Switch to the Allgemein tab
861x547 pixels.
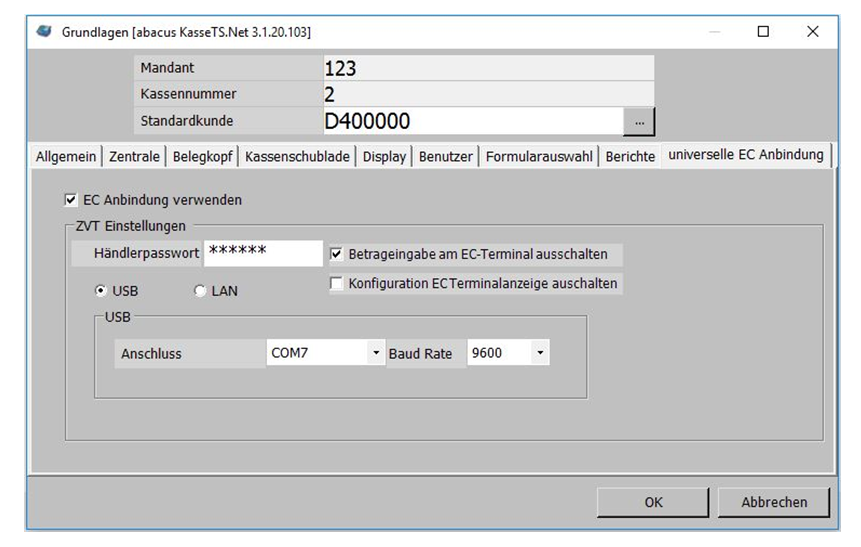coord(66,157)
